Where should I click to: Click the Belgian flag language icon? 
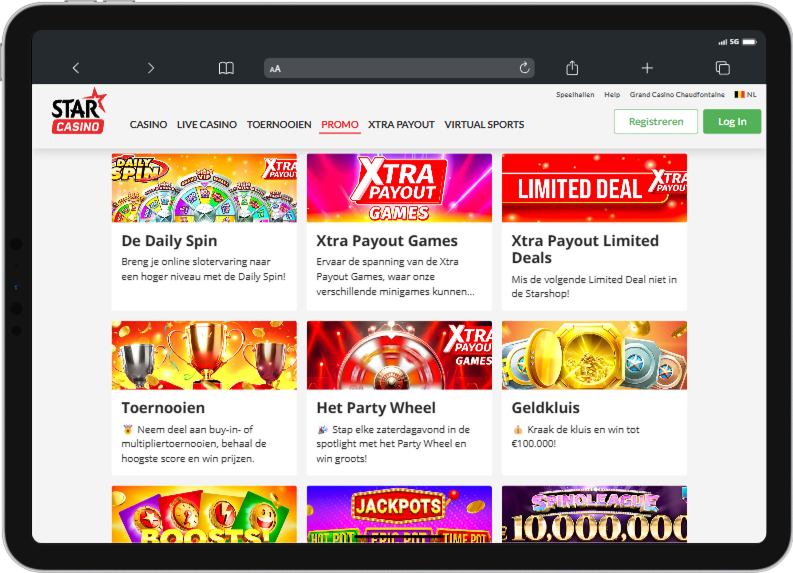pos(739,95)
